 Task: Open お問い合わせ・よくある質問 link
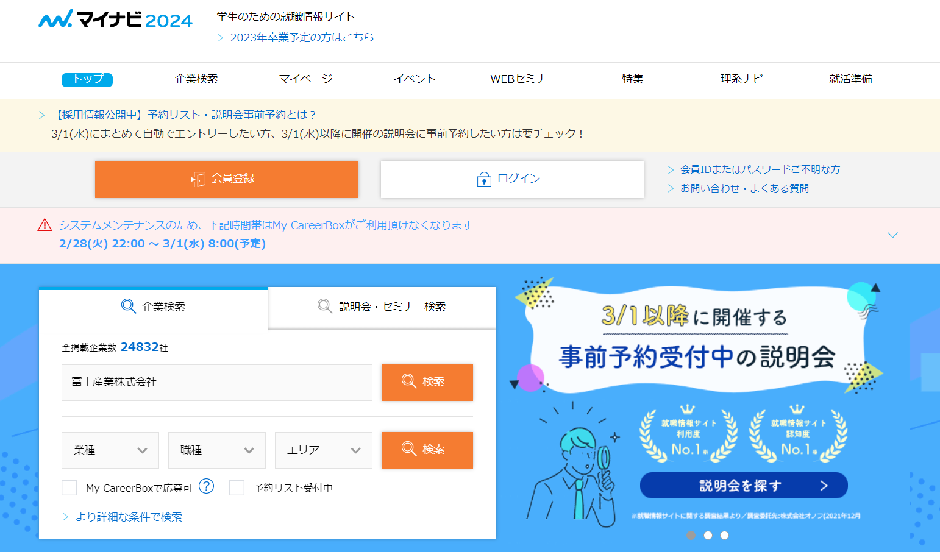tap(744, 188)
